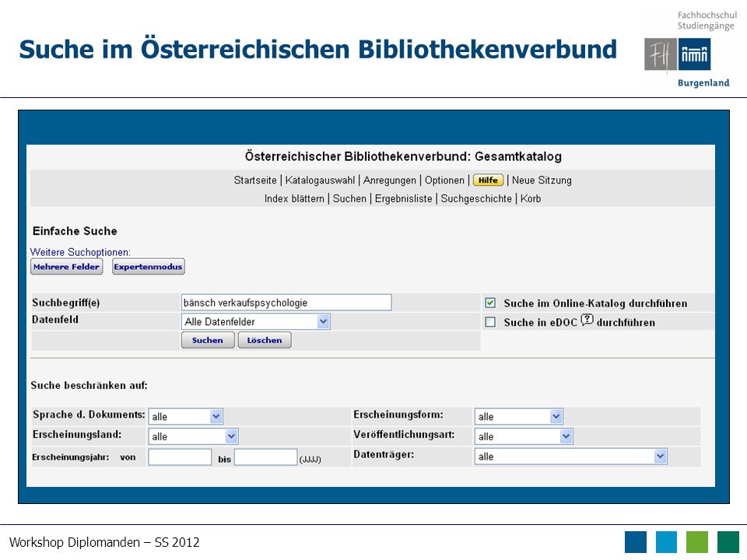Click the Suchbegriff(e) input field

tap(286, 303)
